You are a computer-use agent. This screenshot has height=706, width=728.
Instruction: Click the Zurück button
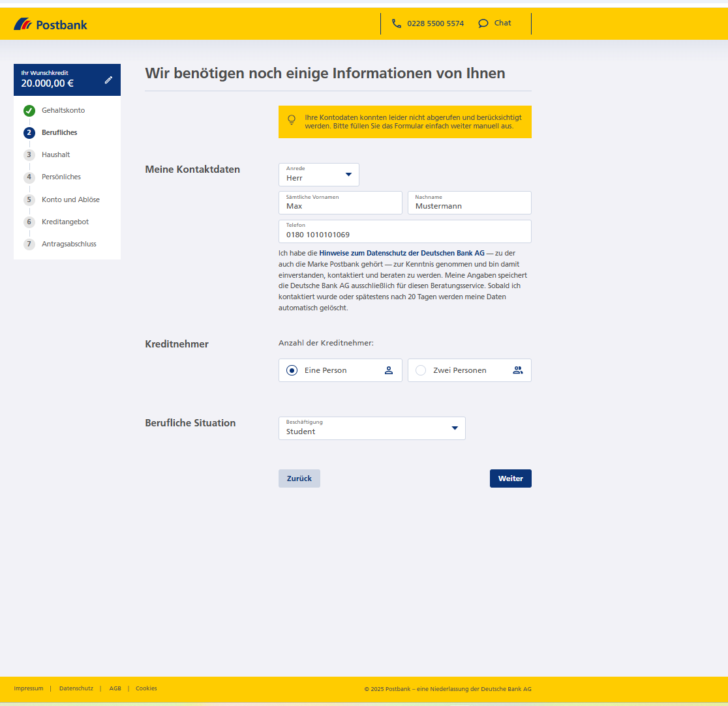(299, 478)
